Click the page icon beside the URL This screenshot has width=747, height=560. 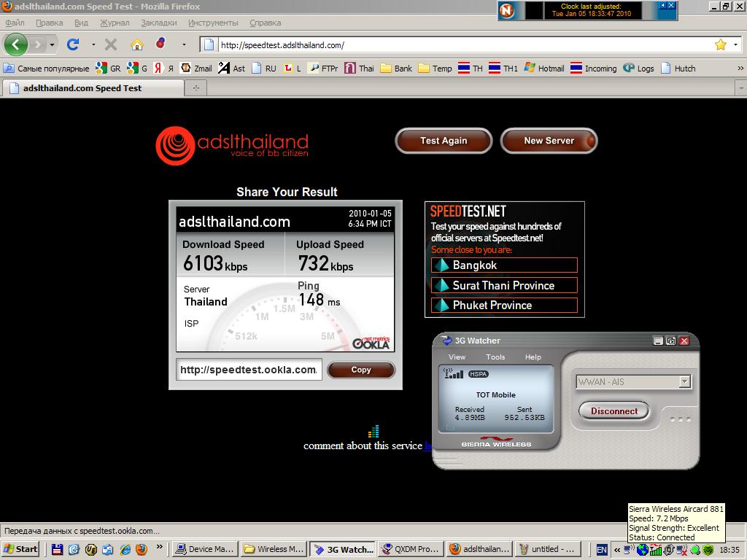209,44
